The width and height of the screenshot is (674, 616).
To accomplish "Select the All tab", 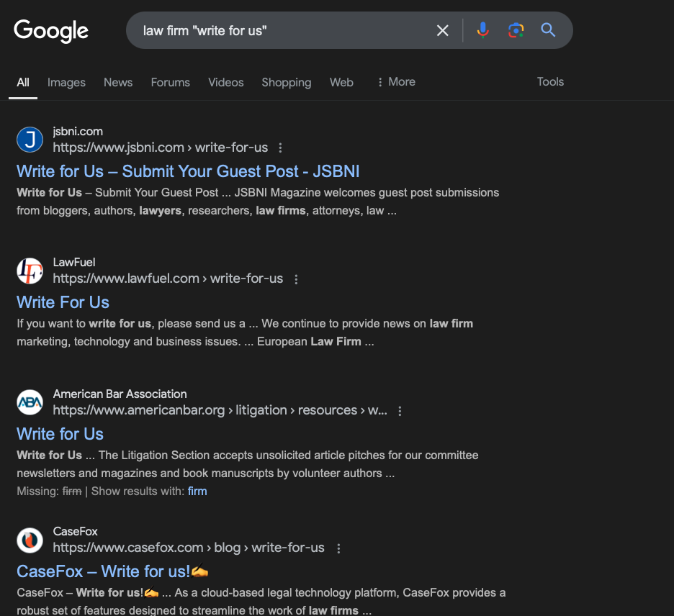I will [x=23, y=83].
